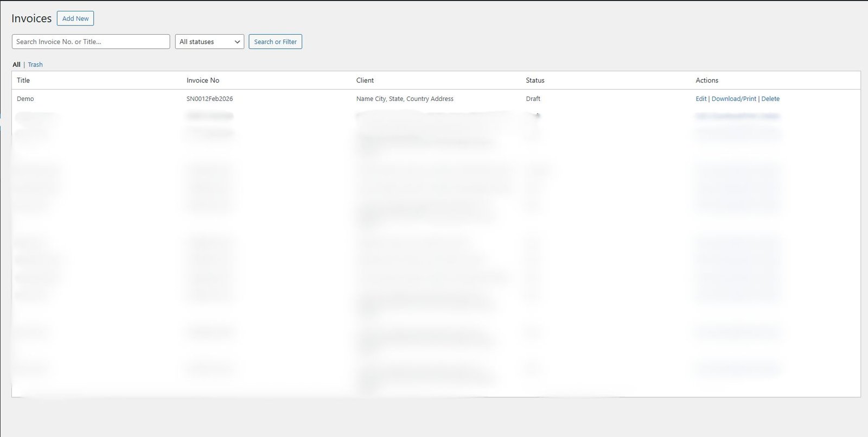Click the Add New invoice button
This screenshot has height=437, width=868.
click(x=75, y=18)
